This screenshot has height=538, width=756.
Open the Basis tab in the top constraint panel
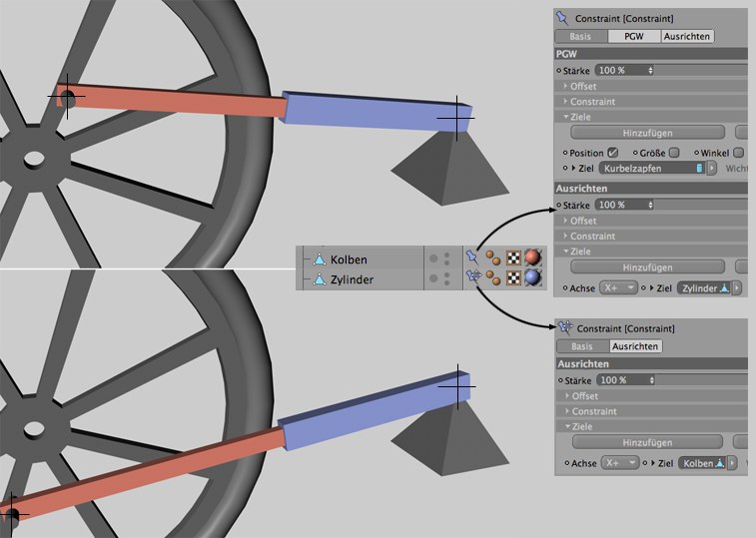click(x=580, y=36)
